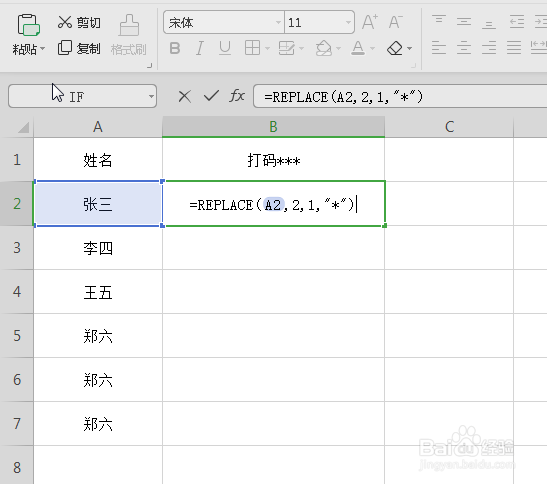
Task: Expand the Borders dropdown arrow
Action: (x=267, y=48)
